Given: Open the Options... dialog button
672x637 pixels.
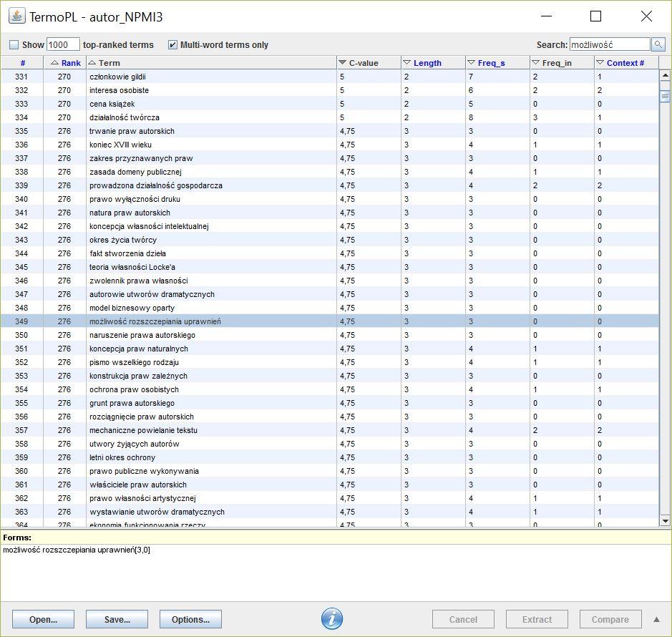Looking at the screenshot, I should pyautogui.click(x=190, y=619).
